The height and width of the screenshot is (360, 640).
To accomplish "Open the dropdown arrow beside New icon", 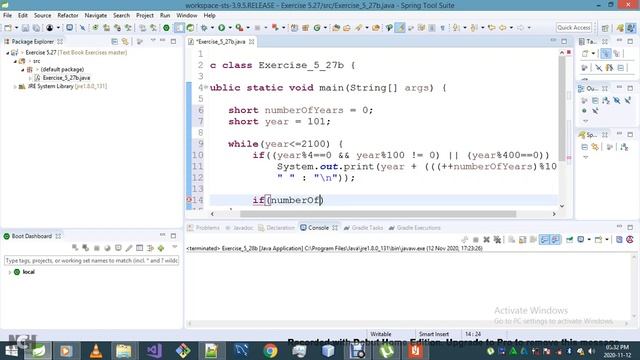I will pos(16,28).
